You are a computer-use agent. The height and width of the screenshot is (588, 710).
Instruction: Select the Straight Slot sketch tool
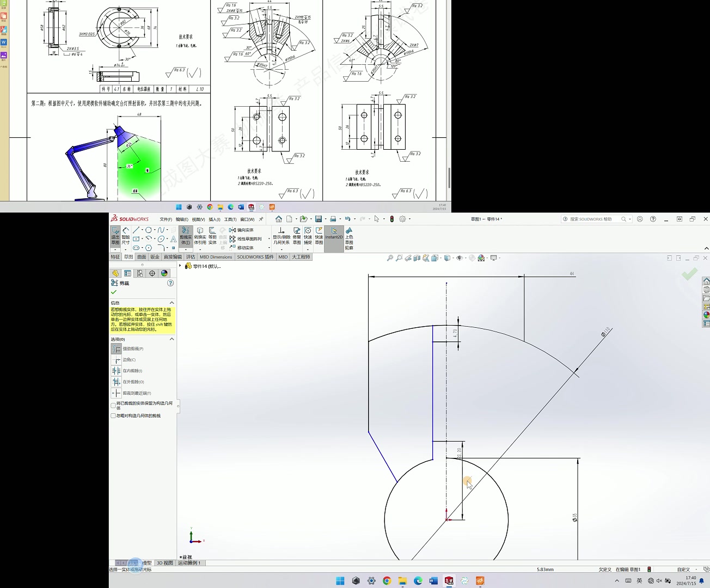(136, 248)
